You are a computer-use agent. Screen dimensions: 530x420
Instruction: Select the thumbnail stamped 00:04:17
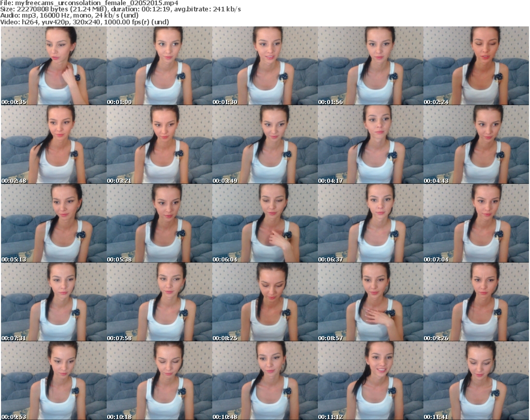pyautogui.click(x=371, y=144)
